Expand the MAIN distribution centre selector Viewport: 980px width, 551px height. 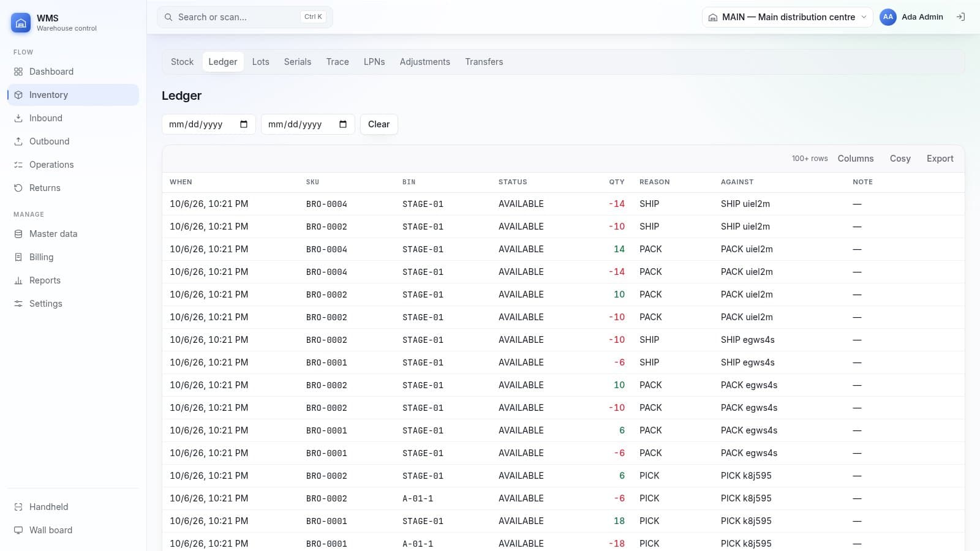click(x=788, y=17)
